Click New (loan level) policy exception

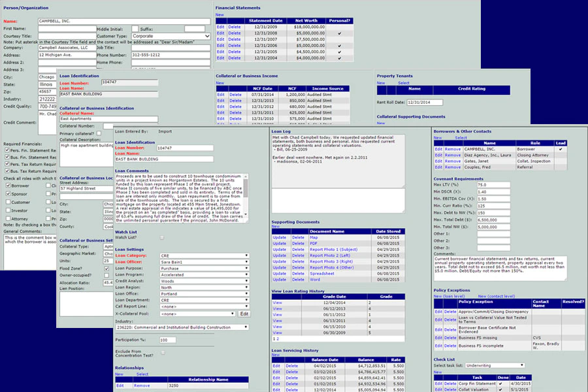[449, 297]
